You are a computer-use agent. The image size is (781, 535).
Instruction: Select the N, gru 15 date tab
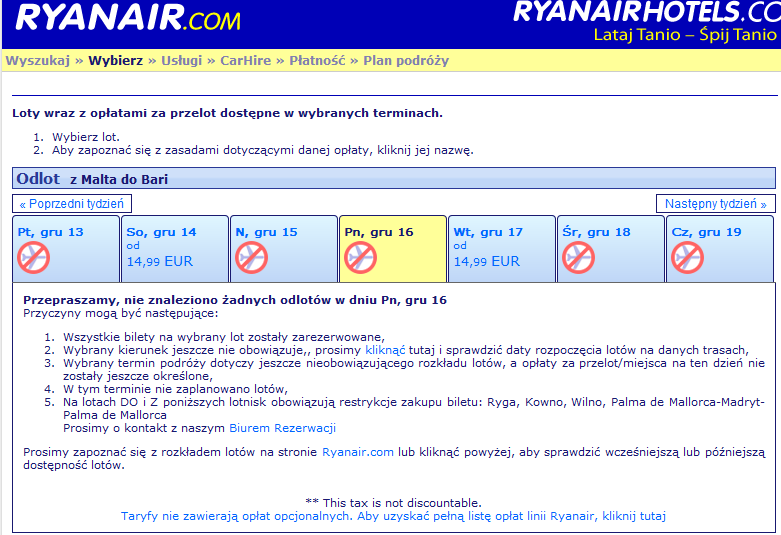coord(284,249)
